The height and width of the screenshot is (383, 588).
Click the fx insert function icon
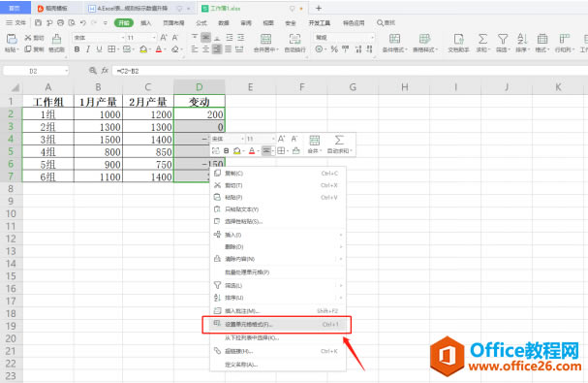click(105, 70)
